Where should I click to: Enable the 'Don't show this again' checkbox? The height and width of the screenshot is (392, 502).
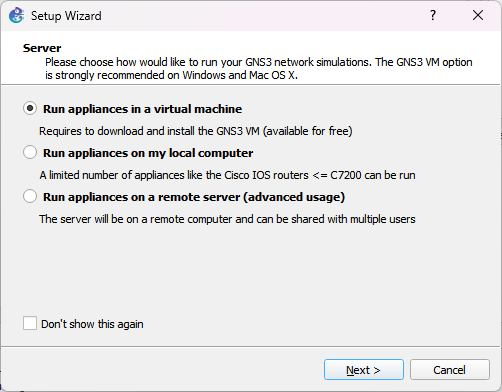coord(30,323)
